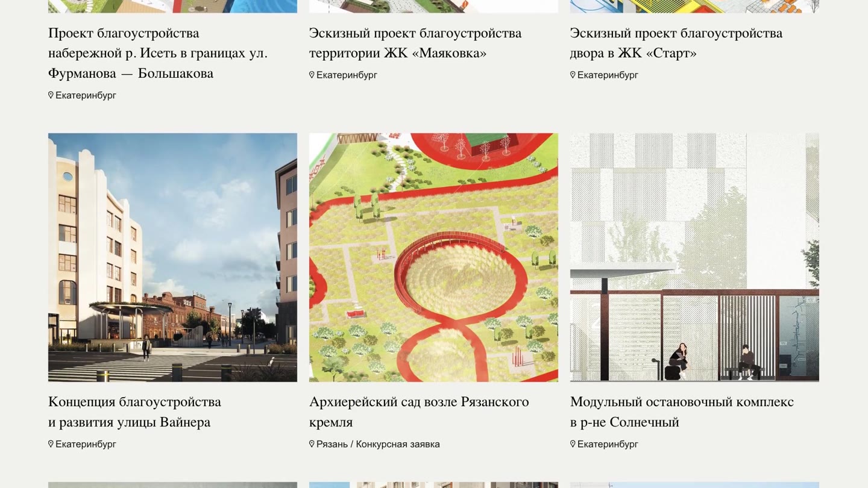Click the Vainer street rendering thumbnail
Viewport: 868px width, 488px height.
point(172,257)
